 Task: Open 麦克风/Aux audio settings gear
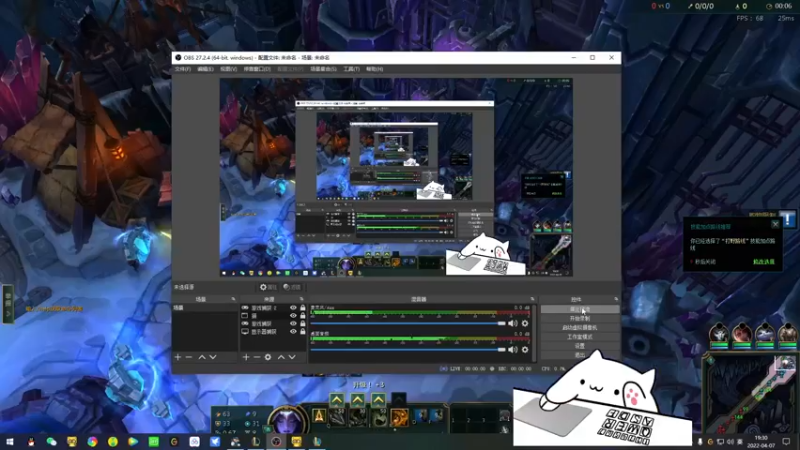click(525, 323)
